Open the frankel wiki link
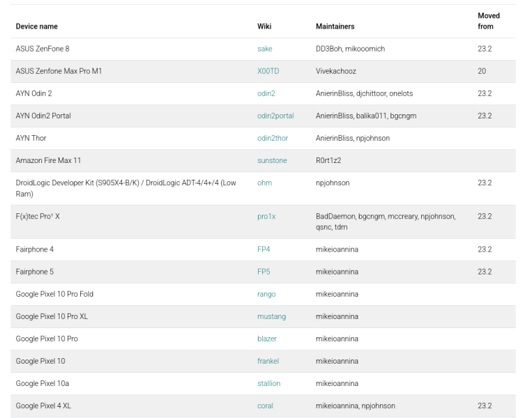The width and height of the screenshot is (532, 418). (x=268, y=362)
